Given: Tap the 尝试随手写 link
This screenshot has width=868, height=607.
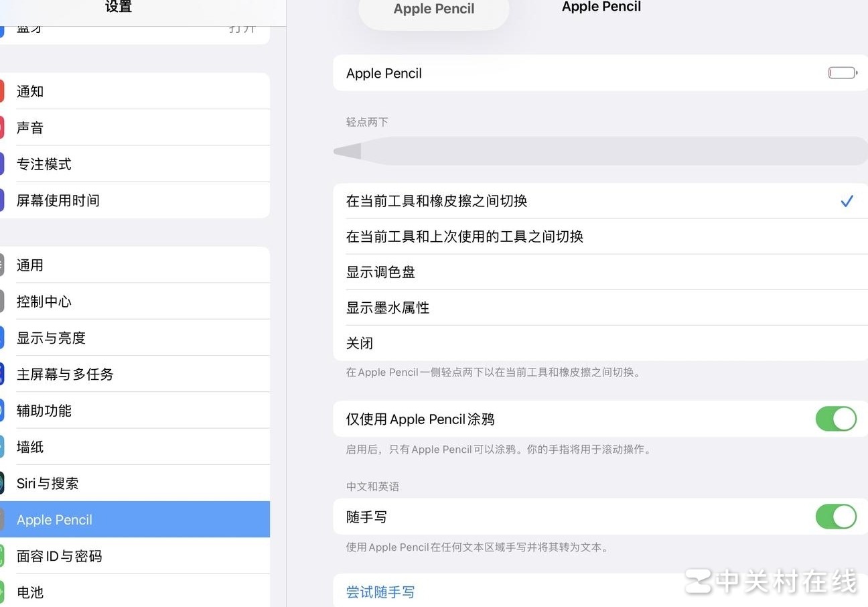Looking at the screenshot, I should click(380, 592).
